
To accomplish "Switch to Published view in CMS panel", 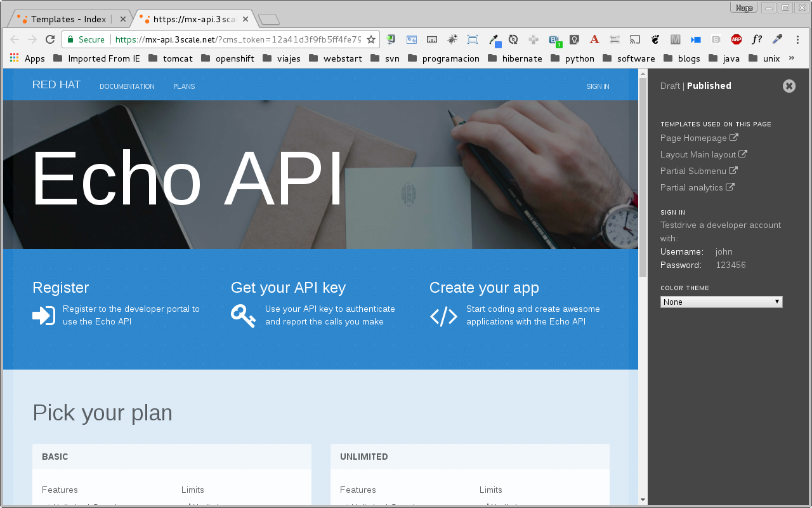I will coord(709,86).
